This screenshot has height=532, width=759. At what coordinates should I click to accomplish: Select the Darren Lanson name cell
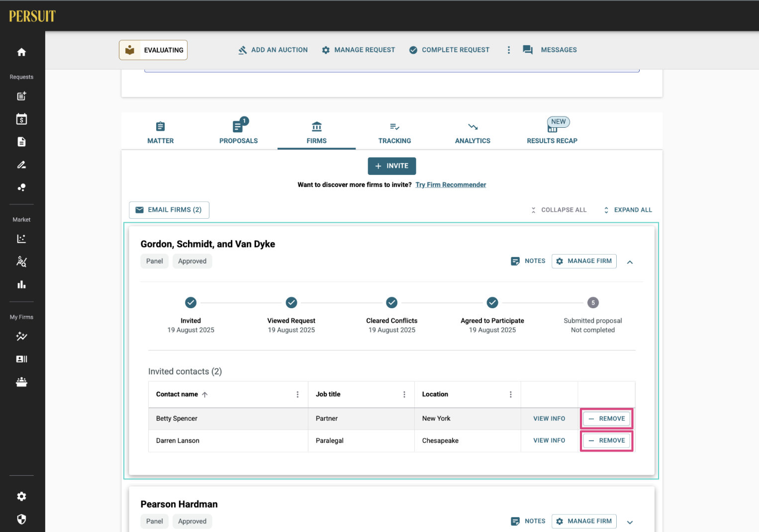228,441
